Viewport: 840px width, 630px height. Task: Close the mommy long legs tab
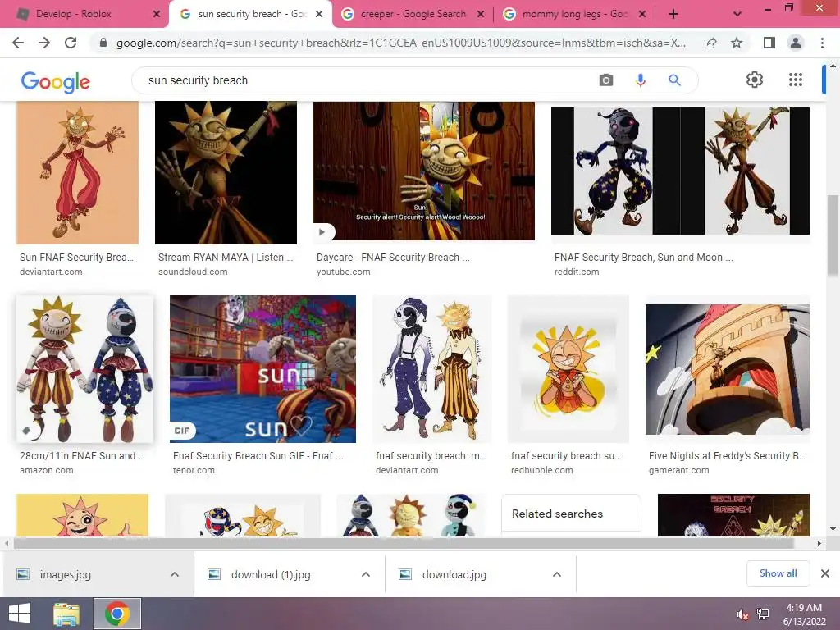[642, 14]
